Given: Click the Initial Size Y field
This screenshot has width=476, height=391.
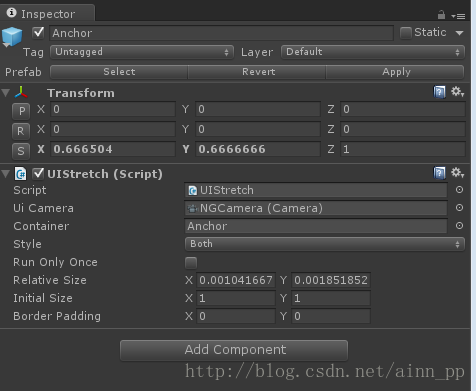Looking at the screenshot, I should 331,298.
